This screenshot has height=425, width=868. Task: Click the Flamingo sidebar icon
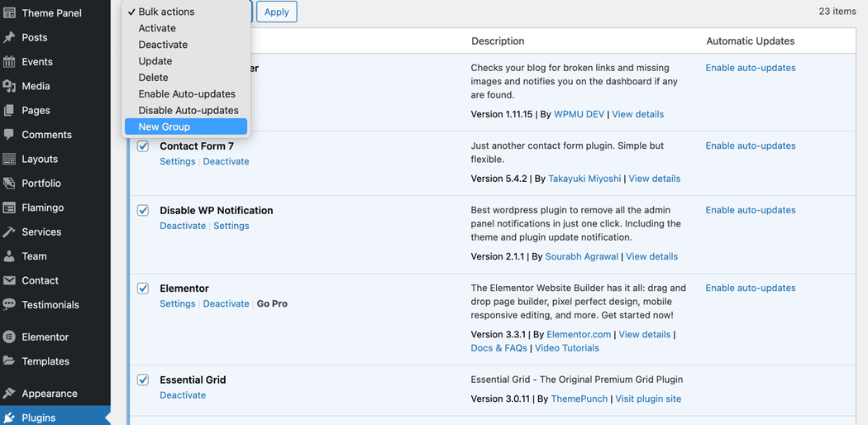pyautogui.click(x=9, y=208)
